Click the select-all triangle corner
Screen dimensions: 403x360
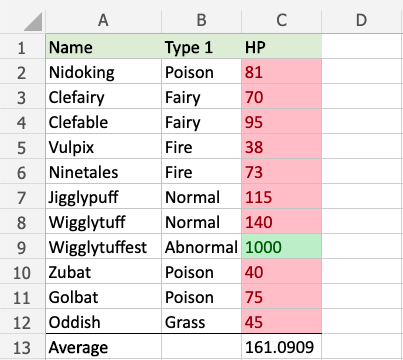click(33, 22)
